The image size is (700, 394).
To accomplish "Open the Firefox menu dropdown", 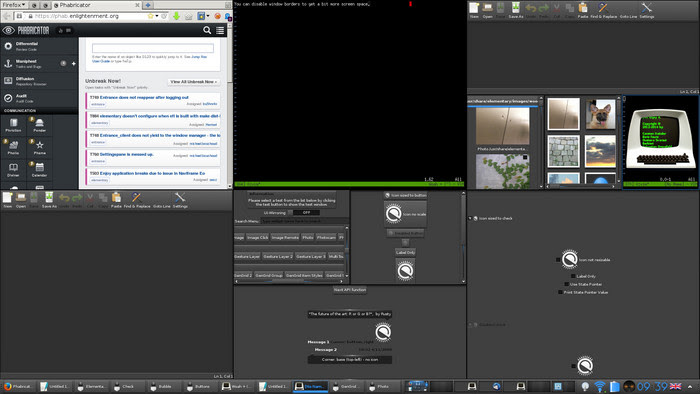I will (14, 5).
